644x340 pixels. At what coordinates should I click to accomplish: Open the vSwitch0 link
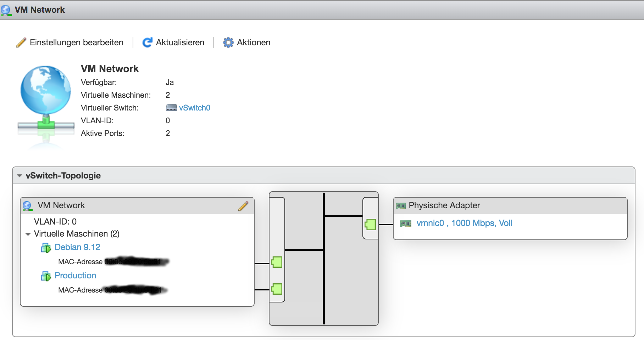(194, 108)
